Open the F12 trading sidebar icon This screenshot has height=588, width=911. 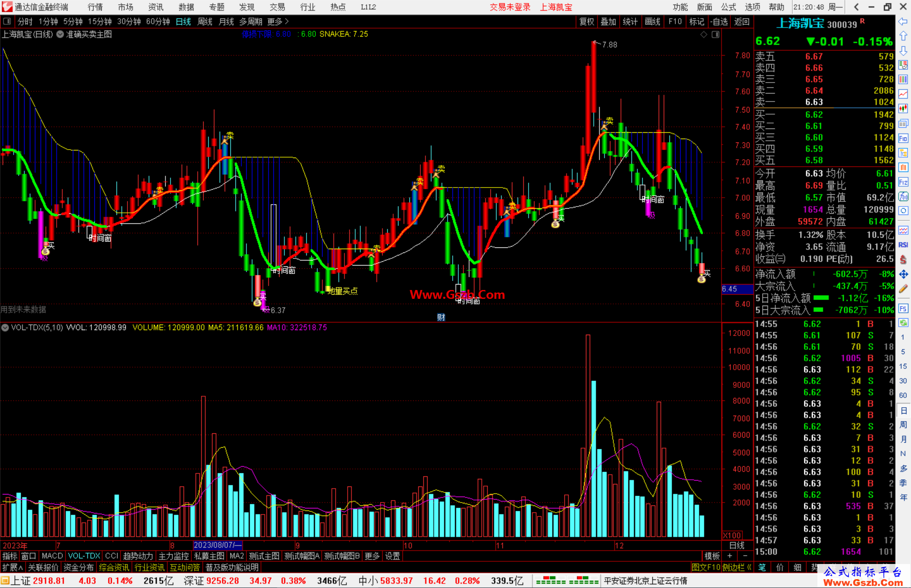[903, 182]
